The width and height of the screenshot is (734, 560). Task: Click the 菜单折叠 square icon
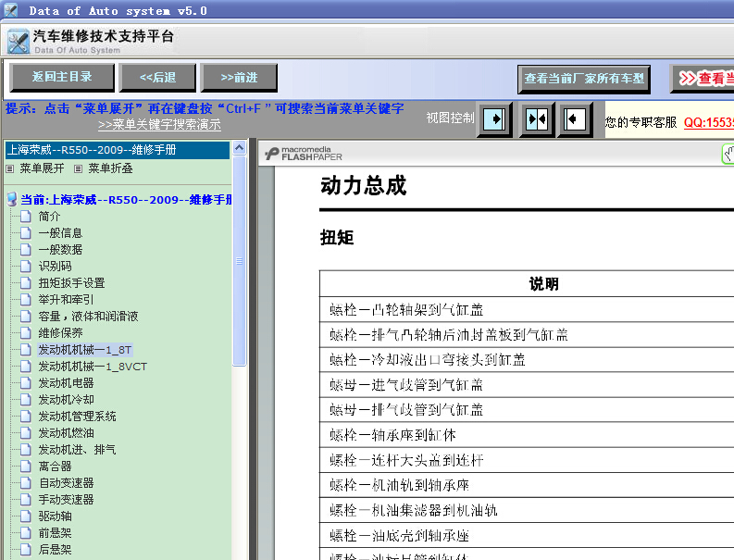tap(78, 168)
